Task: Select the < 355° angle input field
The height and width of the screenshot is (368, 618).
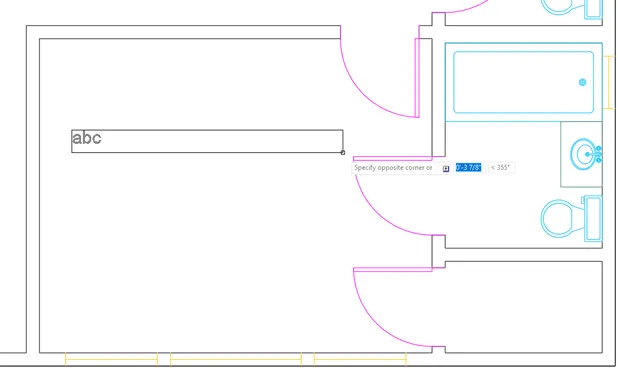Action: coord(501,167)
